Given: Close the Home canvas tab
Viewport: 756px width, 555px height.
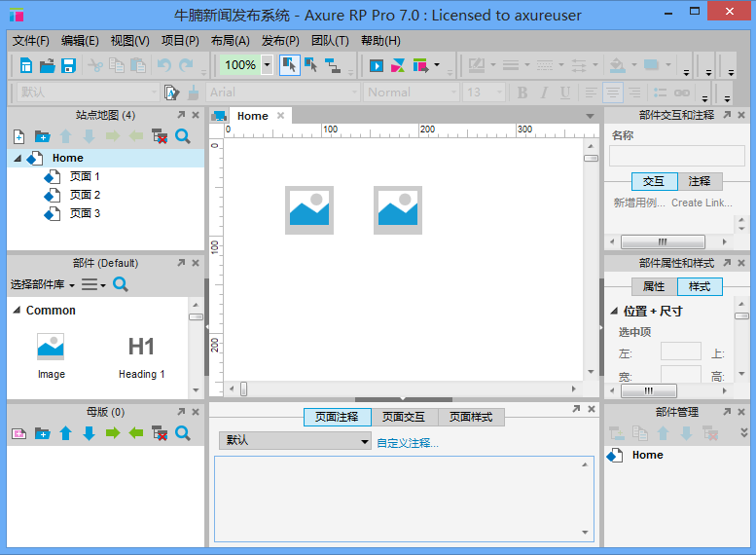Looking at the screenshot, I should pyautogui.click(x=280, y=115).
